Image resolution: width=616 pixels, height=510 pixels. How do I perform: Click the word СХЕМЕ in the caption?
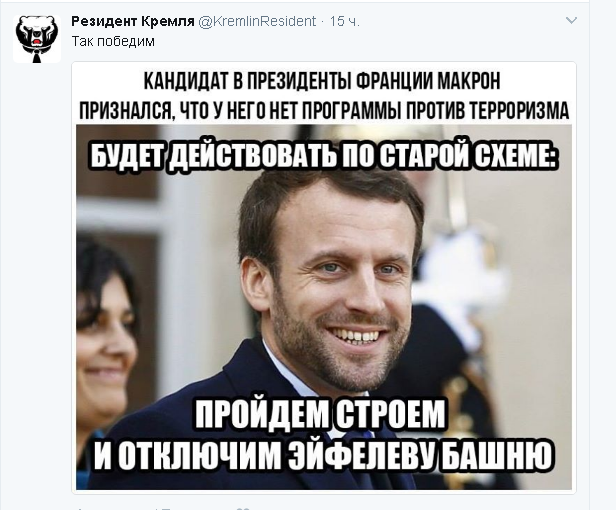pos(517,156)
